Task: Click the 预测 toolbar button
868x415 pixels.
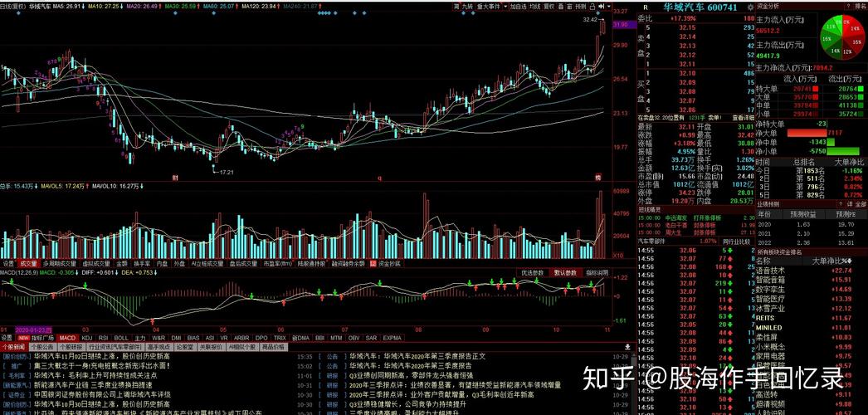Action: 581,7
